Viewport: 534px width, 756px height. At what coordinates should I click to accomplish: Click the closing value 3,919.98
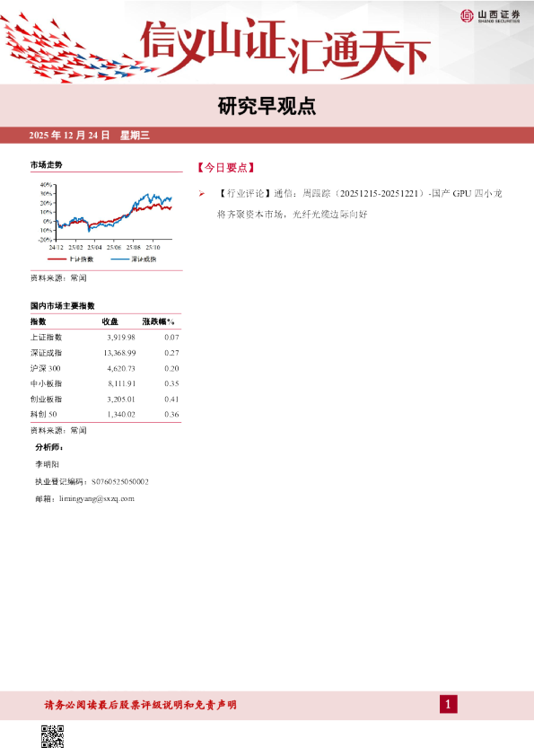[x=121, y=338]
